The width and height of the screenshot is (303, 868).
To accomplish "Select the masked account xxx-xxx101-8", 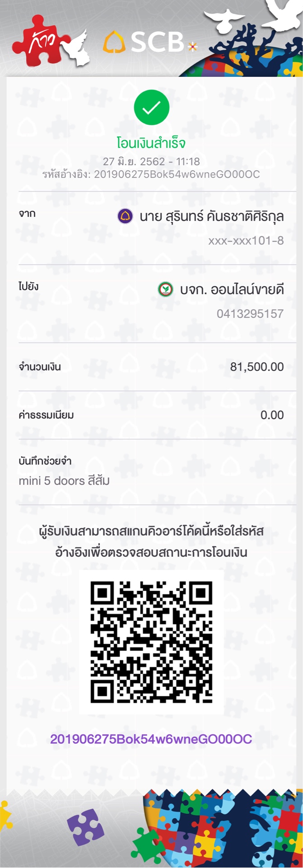I will pyautogui.click(x=246, y=240).
